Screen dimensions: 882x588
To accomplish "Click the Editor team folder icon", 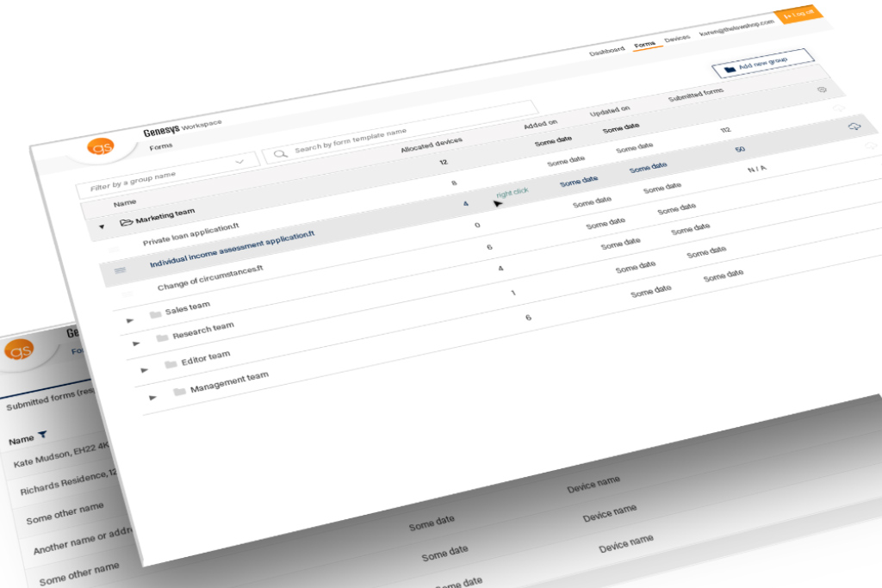I will 171,364.
